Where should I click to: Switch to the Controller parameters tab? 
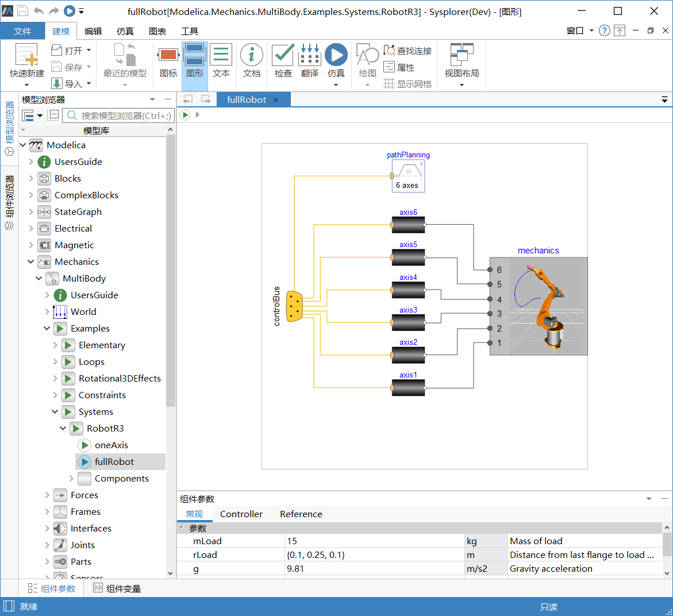[x=241, y=514]
